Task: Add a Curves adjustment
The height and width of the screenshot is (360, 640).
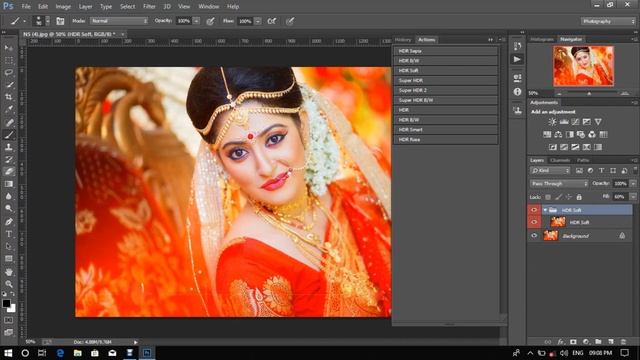Action: (x=575, y=122)
